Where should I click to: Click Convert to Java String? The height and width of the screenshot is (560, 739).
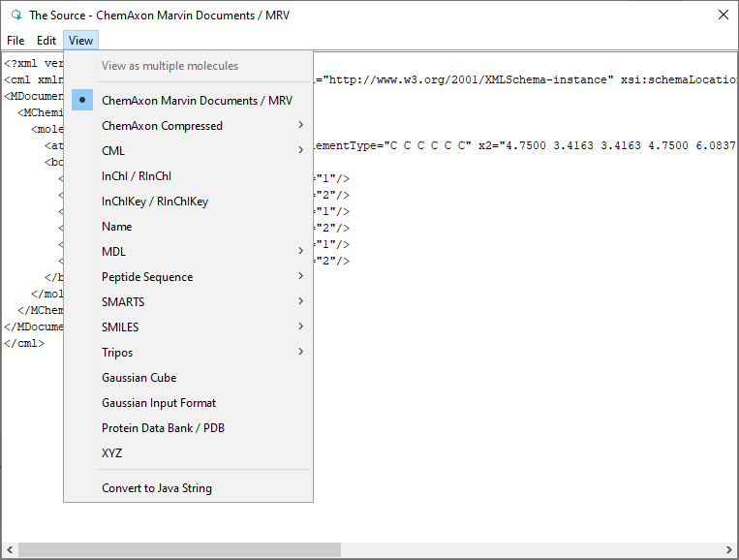pyautogui.click(x=157, y=488)
